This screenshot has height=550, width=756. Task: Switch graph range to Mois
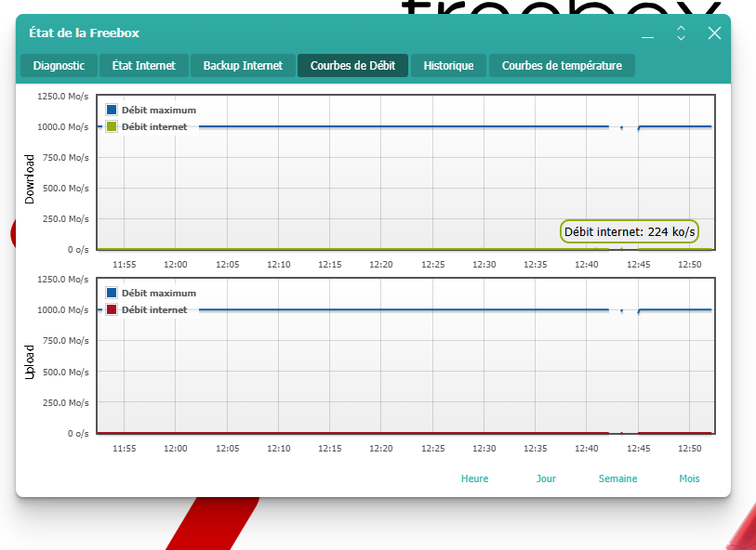689,478
